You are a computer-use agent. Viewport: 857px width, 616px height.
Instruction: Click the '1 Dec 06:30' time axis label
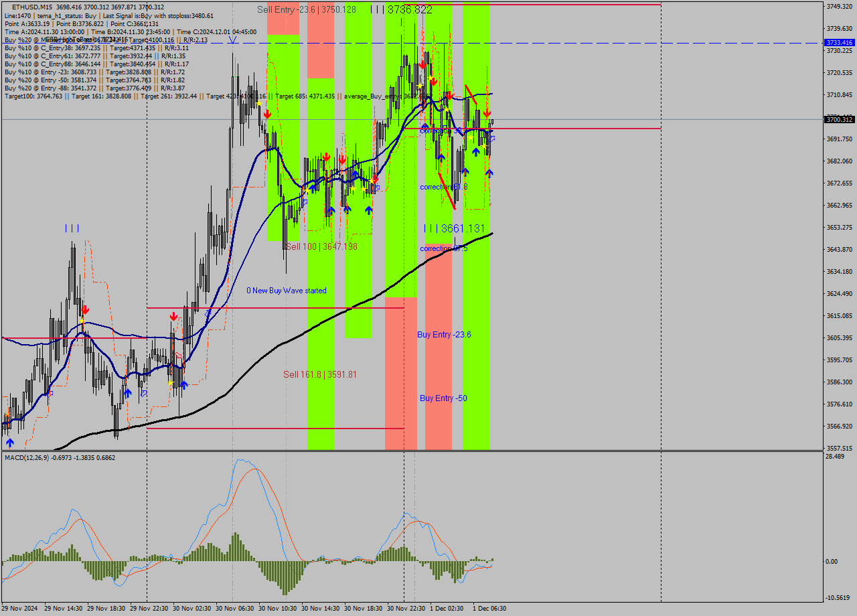pyautogui.click(x=489, y=609)
